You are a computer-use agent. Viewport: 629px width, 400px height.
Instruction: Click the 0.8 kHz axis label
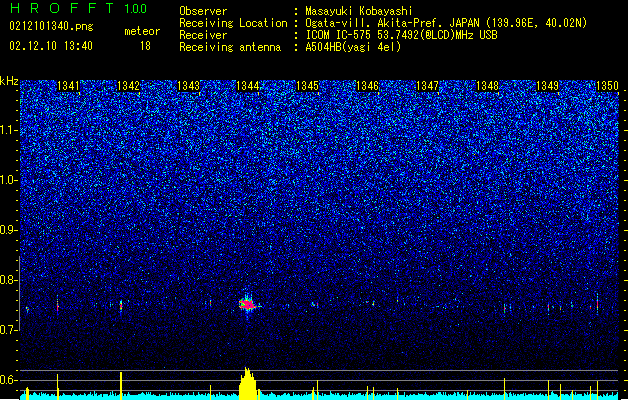tap(8, 280)
